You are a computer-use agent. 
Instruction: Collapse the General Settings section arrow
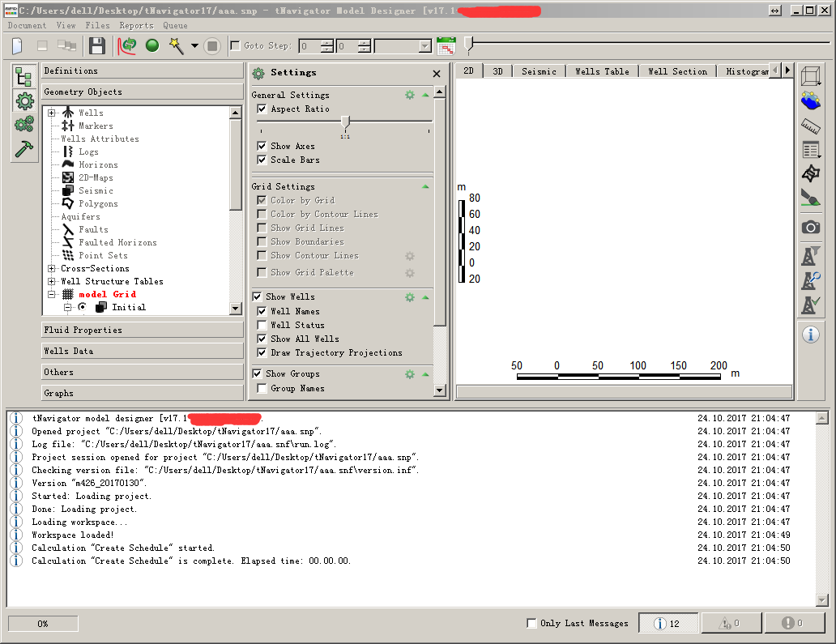point(425,95)
